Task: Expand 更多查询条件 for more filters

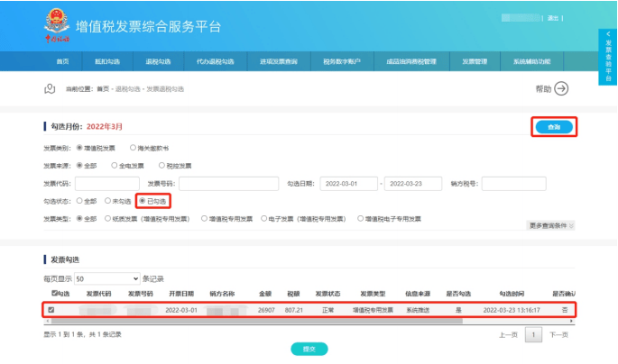Action: pyautogui.click(x=551, y=225)
